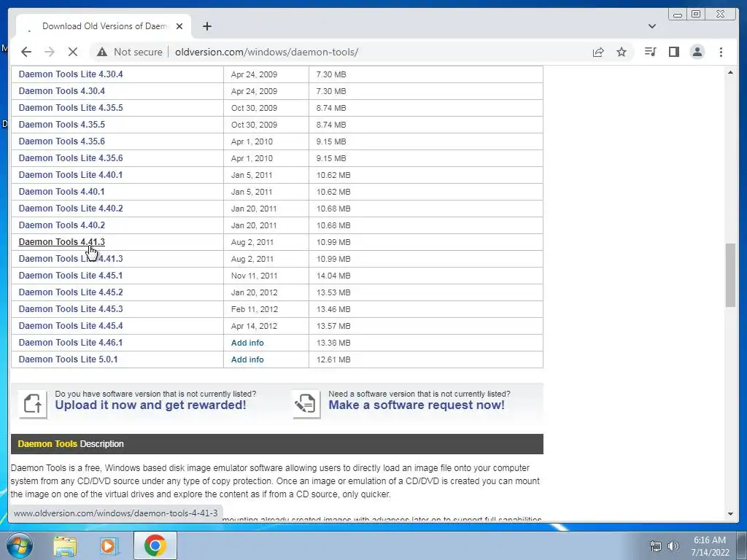Image resolution: width=747 pixels, height=560 pixels.
Task: Open Daemon Tools Lite 4.45.1
Action: click(71, 275)
